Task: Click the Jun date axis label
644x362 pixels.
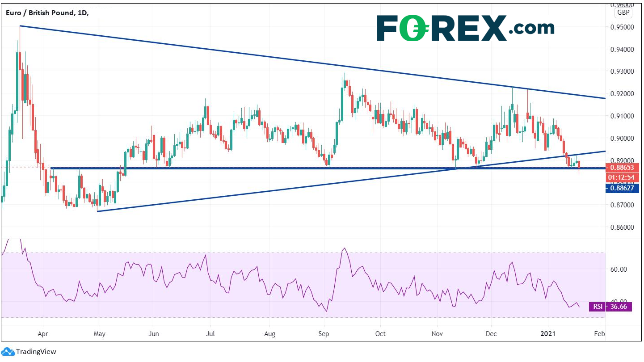Action: [x=154, y=334]
